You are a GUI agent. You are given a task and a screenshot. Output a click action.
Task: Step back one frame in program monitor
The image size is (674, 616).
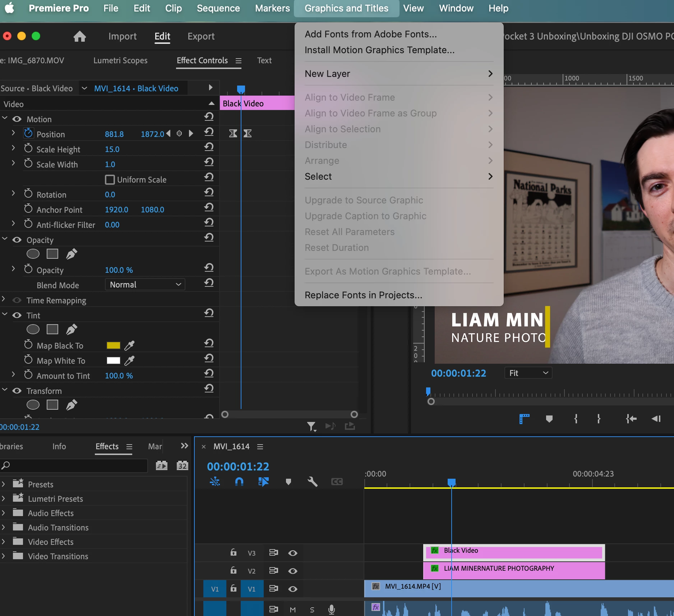pos(656,419)
